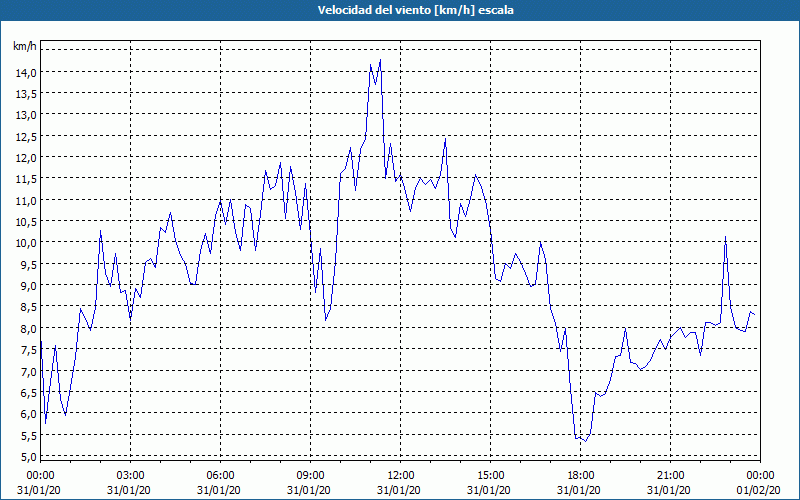The height and width of the screenshot is (500, 800).
Task: Select the 7,0 y-axis value
Action: (28, 371)
